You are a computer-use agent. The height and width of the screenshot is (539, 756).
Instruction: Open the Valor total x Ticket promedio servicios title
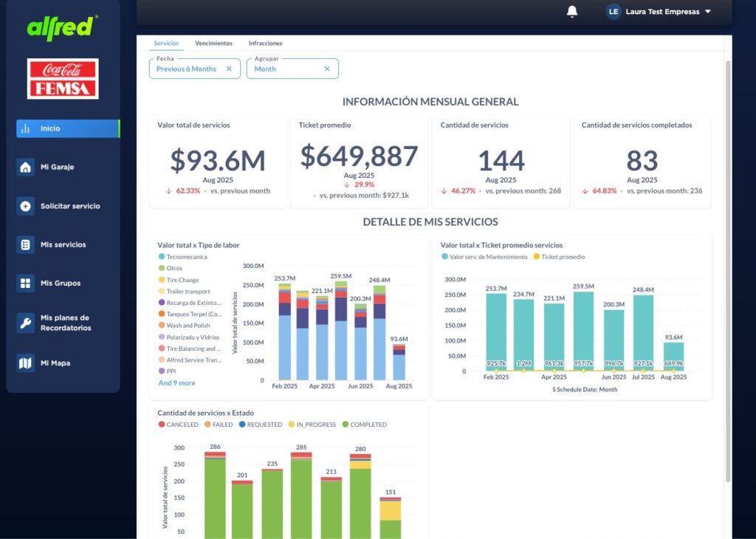501,245
